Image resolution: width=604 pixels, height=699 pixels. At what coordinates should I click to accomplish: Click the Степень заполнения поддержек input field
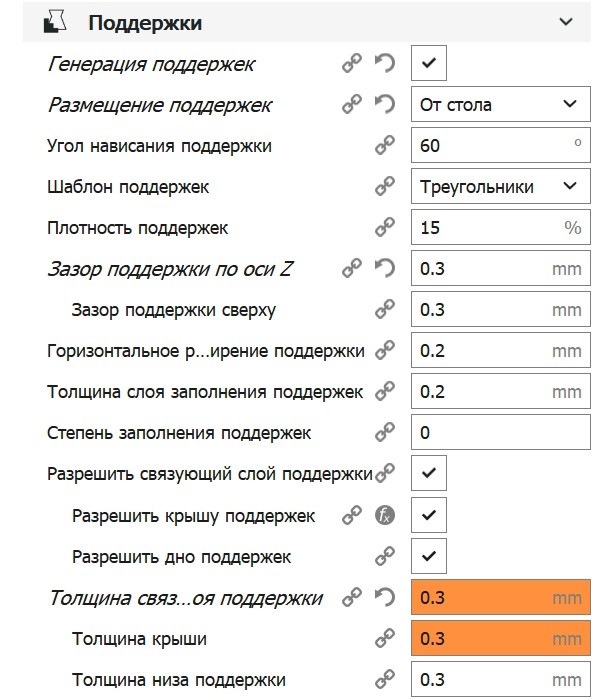point(499,433)
